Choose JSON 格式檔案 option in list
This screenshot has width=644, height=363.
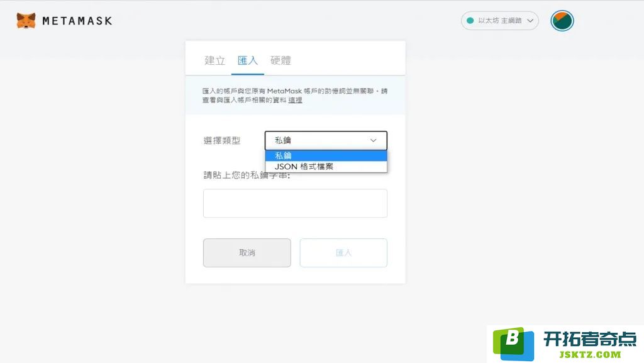tap(326, 167)
